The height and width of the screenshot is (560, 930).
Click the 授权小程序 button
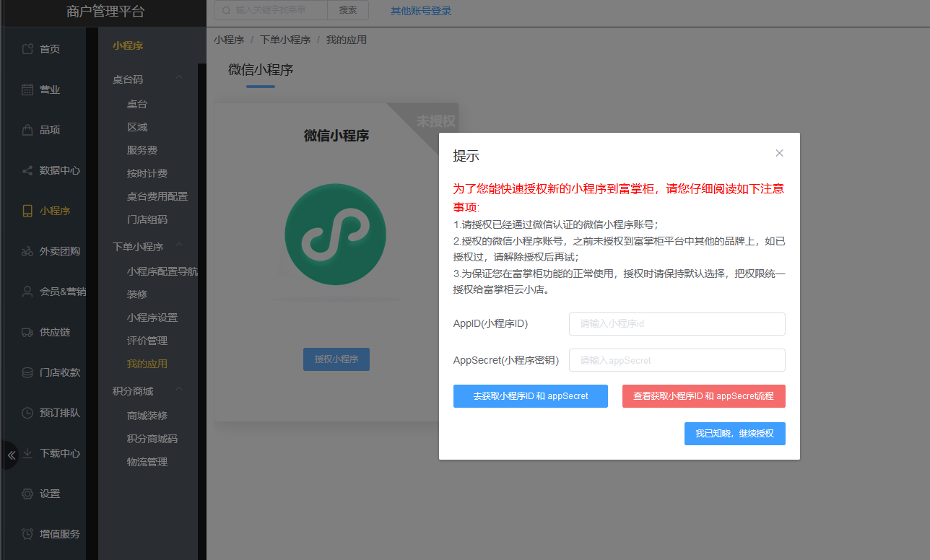click(x=336, y=359)
